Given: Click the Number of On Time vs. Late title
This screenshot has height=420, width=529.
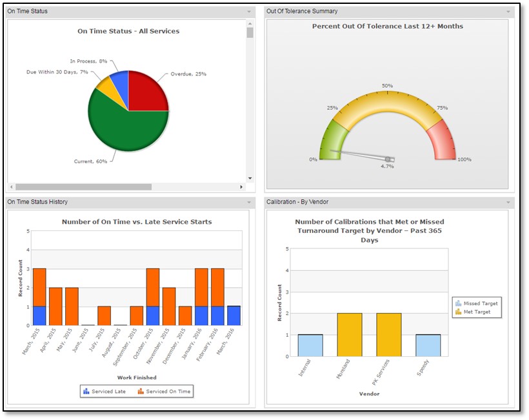Looking at the screenshot, I should [137, 222].
